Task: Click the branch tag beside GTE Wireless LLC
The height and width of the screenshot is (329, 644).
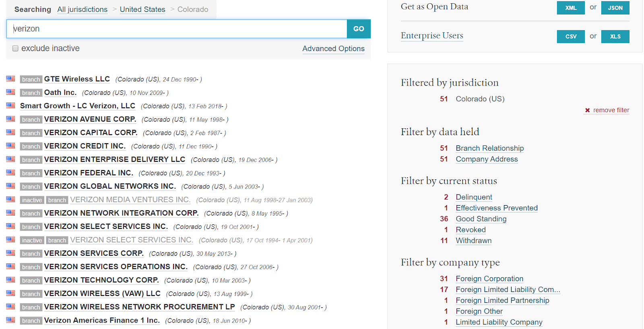Action: point(31,79)
